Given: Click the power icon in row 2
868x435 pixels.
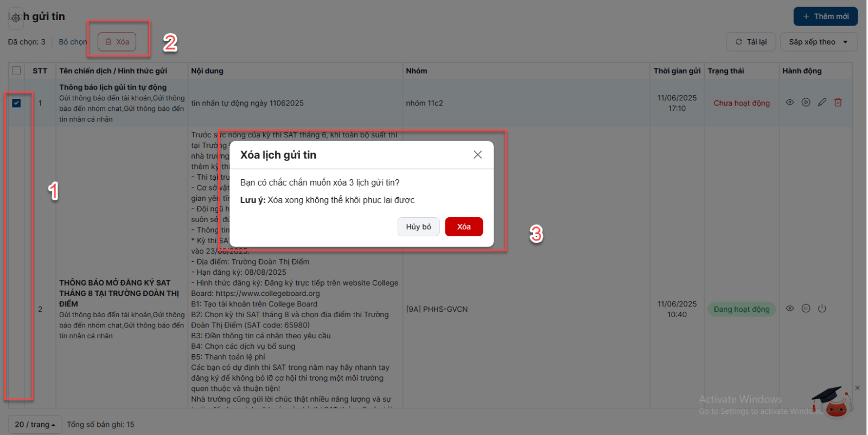Looking at the screenshot, I should 822,308.
